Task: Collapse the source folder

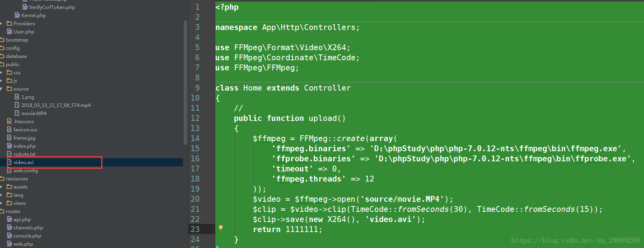Action: pyautogui.click(x=1, y=89)
